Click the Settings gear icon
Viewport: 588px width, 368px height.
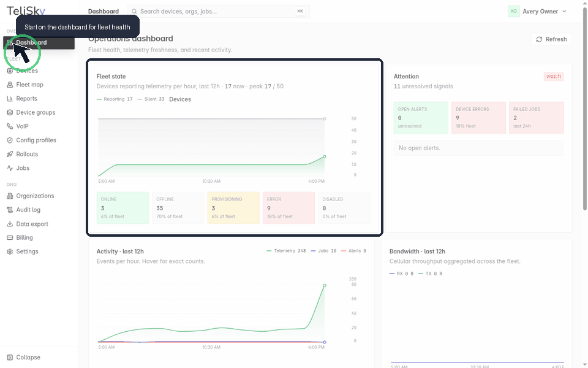point(10,251)
